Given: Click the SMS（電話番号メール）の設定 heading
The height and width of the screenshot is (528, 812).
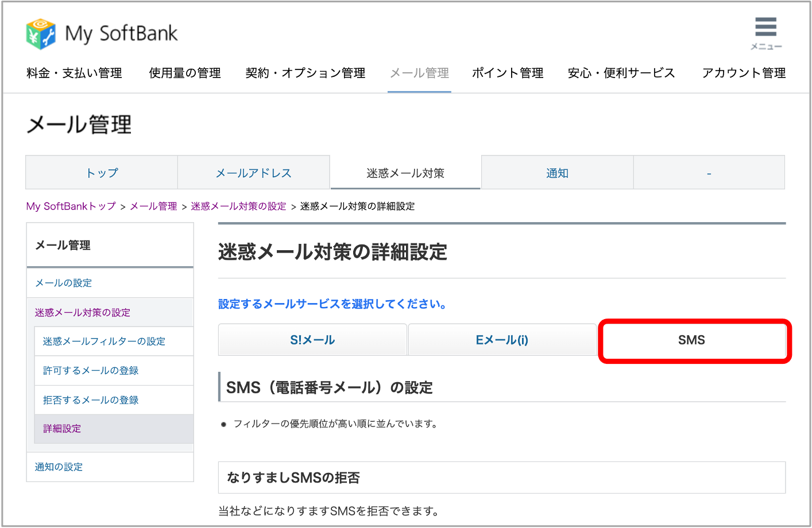Looking at the screenshot, I should (329, 387).
